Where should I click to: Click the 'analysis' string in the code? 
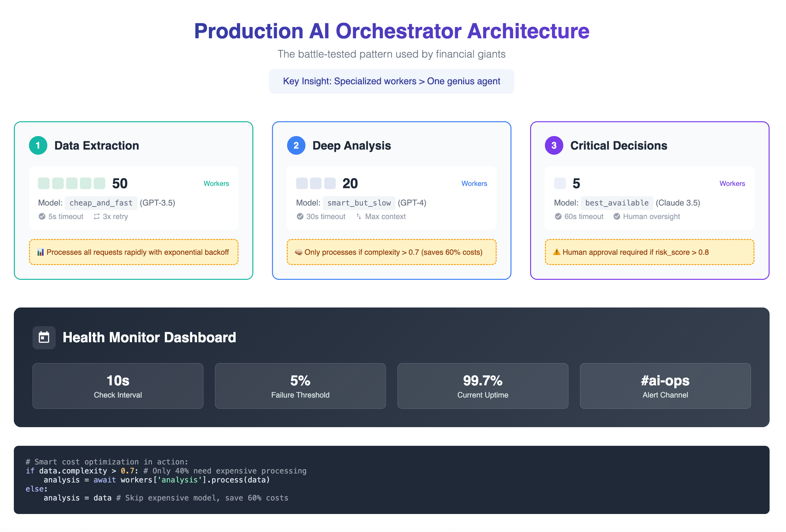(180, 480)
